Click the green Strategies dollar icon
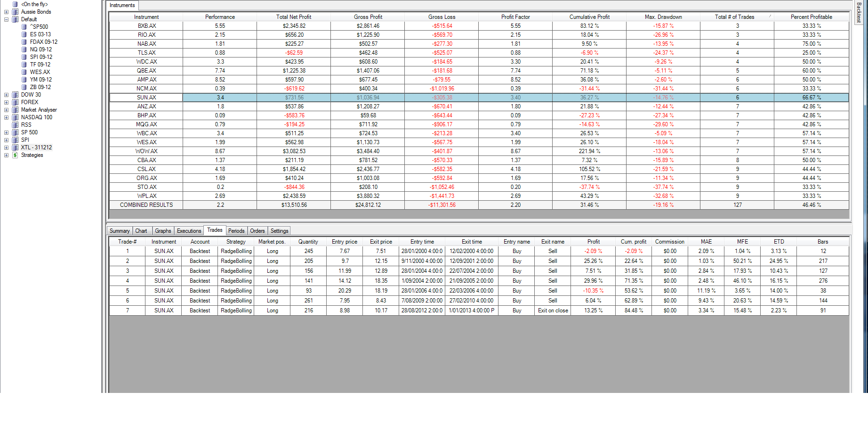Image resolution: width=868 pixels, height=441 pixels. point(15,155)
